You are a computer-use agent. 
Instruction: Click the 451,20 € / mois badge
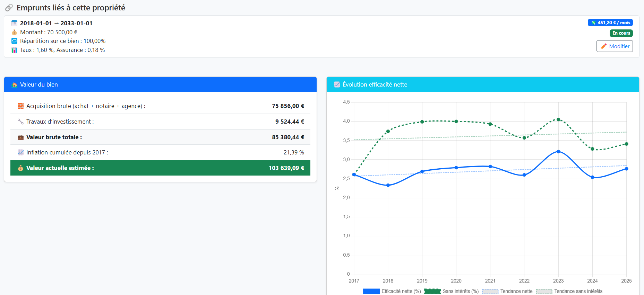pyautogui.click(x=610, y=23)
